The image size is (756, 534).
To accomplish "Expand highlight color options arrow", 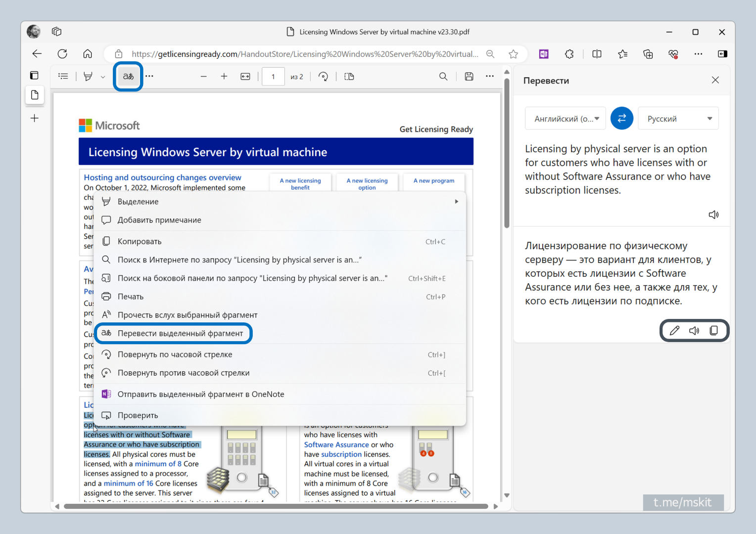I will click(103, 77).
